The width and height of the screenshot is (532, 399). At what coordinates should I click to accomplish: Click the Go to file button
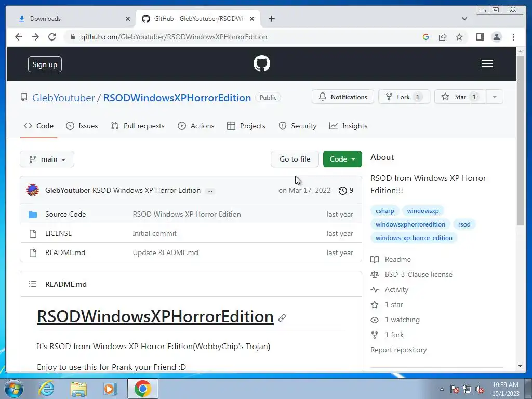(295, 159)
